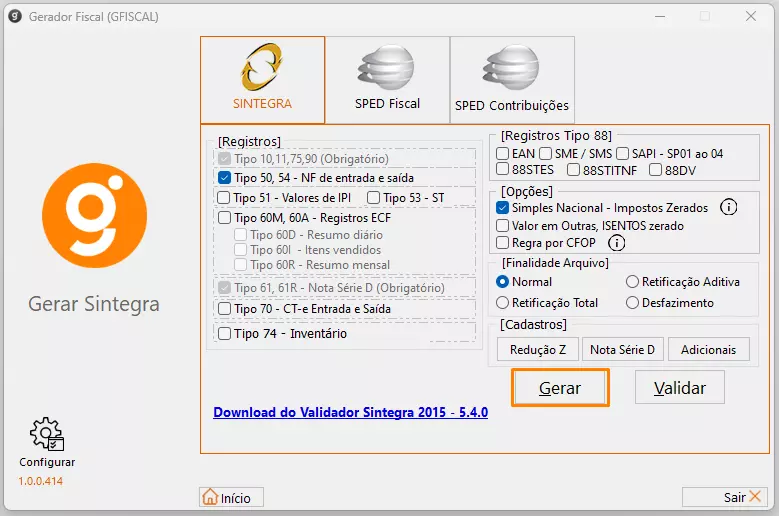779x516 pixels.
Task: Click info icon beside Regra por CFOP
Action: (x=617, y=243)
